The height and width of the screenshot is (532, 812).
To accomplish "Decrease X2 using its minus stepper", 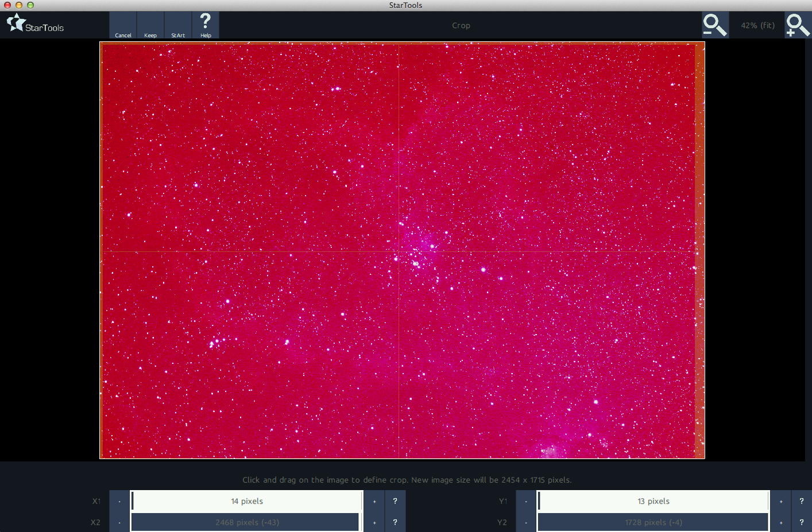I will point(118,522).
